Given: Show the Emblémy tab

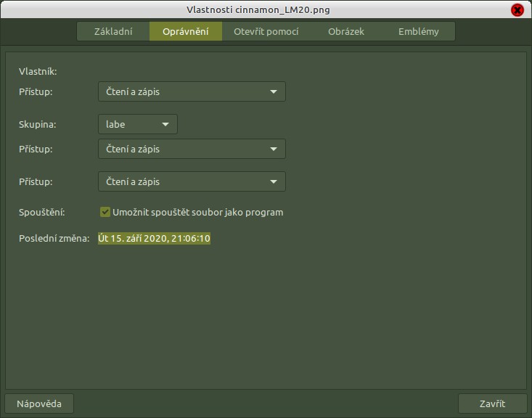Looking at the screenshot, I should point(418,32).
